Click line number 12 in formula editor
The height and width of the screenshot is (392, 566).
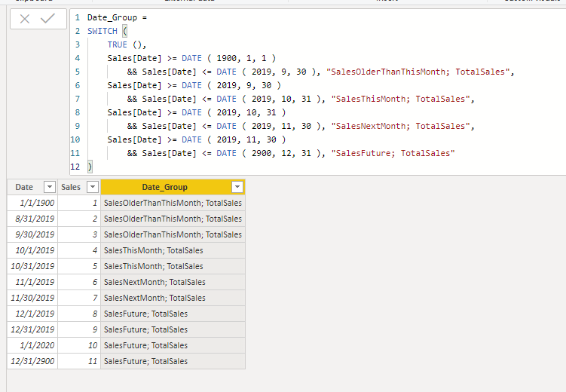tap(75, 167)
